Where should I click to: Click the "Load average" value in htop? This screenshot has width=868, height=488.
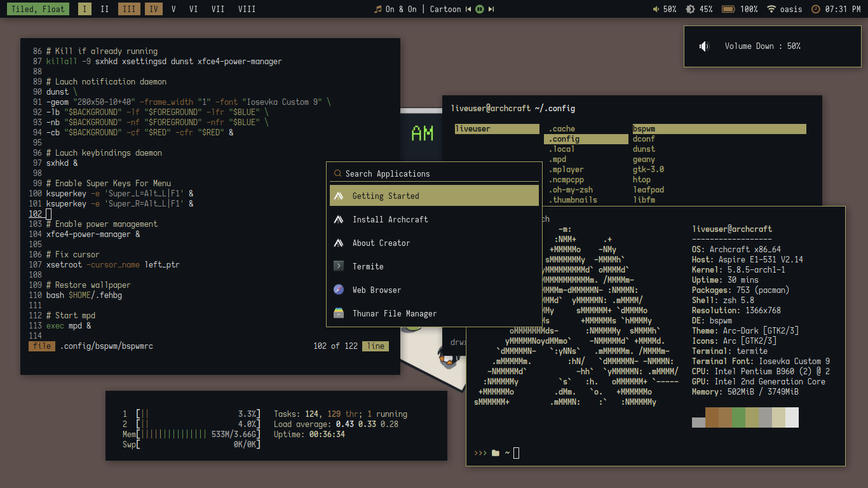click(367, 424)
